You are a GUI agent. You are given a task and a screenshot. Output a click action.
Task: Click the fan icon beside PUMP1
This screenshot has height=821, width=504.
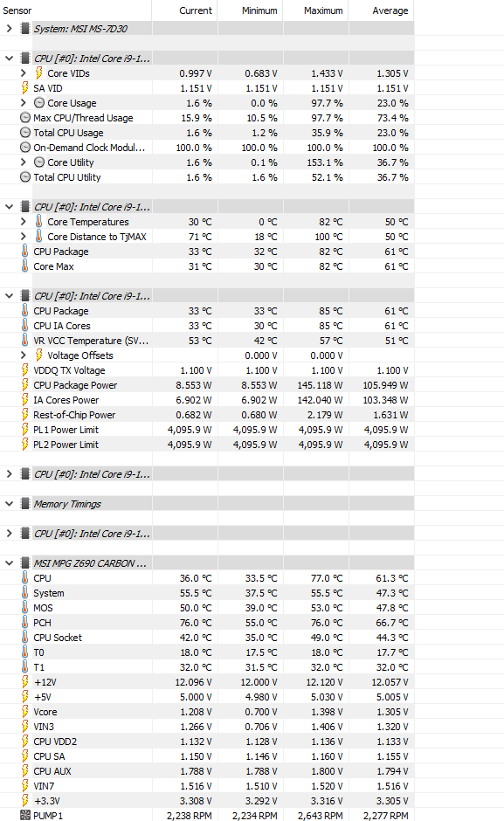[24, 815]
